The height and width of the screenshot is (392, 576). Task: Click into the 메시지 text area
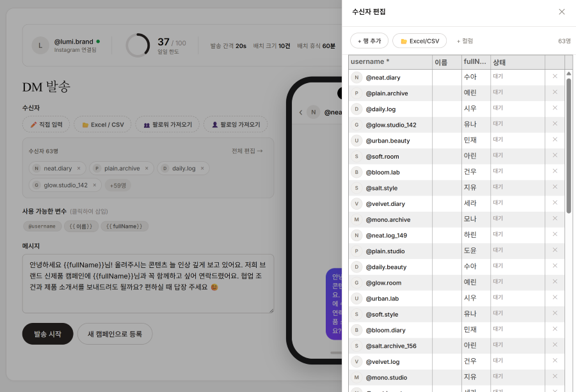(148, 284)
